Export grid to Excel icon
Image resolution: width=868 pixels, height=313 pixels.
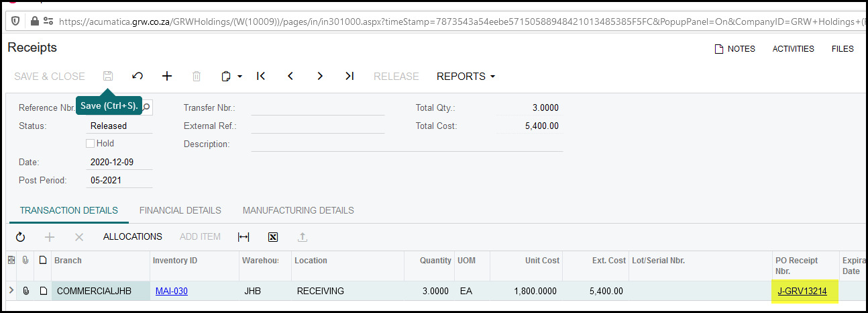click(x=272, y=236)
